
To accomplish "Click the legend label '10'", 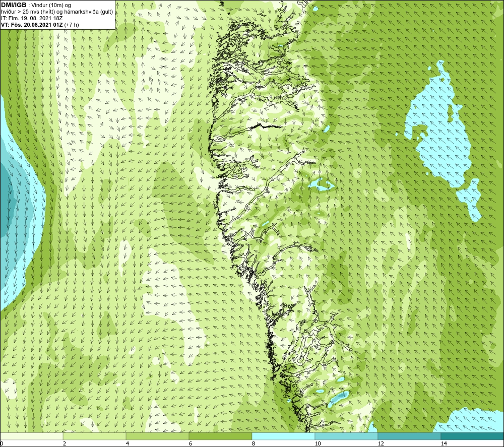I will click(318, 443).
